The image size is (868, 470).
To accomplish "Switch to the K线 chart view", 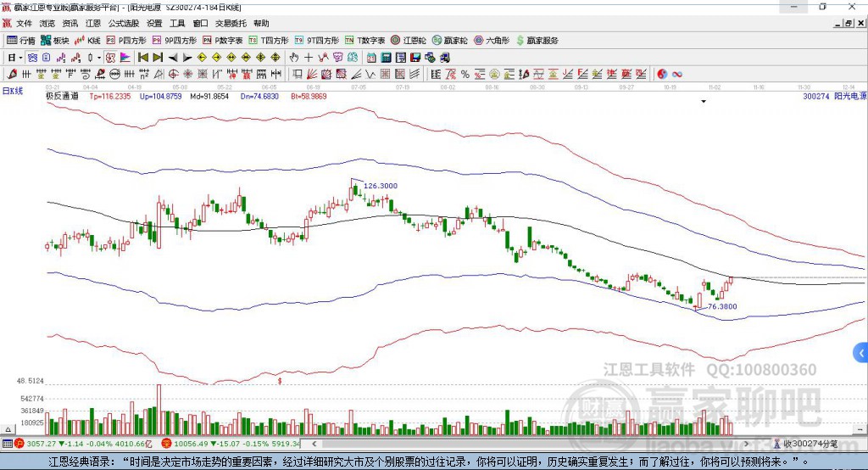I will pos(87,41).
